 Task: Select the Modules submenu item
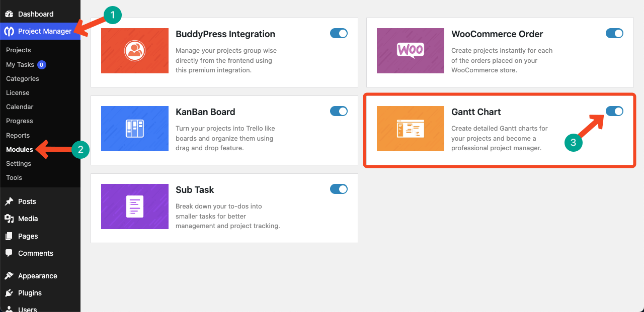pos(20,149)
